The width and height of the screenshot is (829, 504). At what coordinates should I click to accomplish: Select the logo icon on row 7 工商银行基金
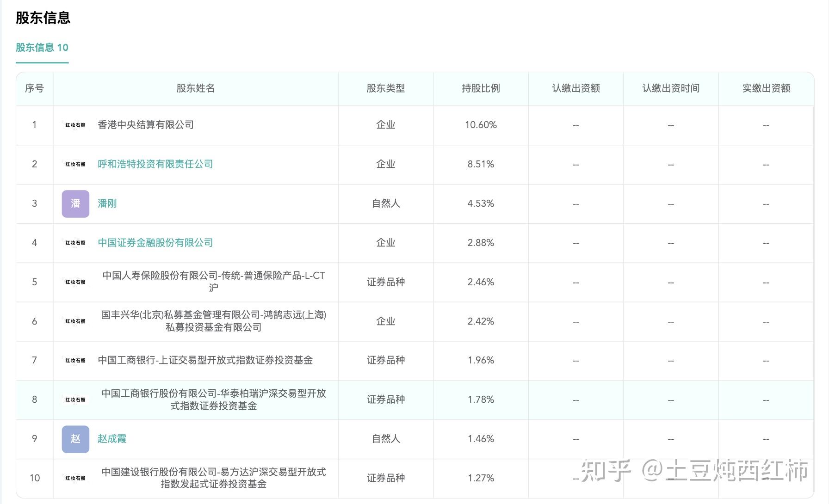[75, 361]
